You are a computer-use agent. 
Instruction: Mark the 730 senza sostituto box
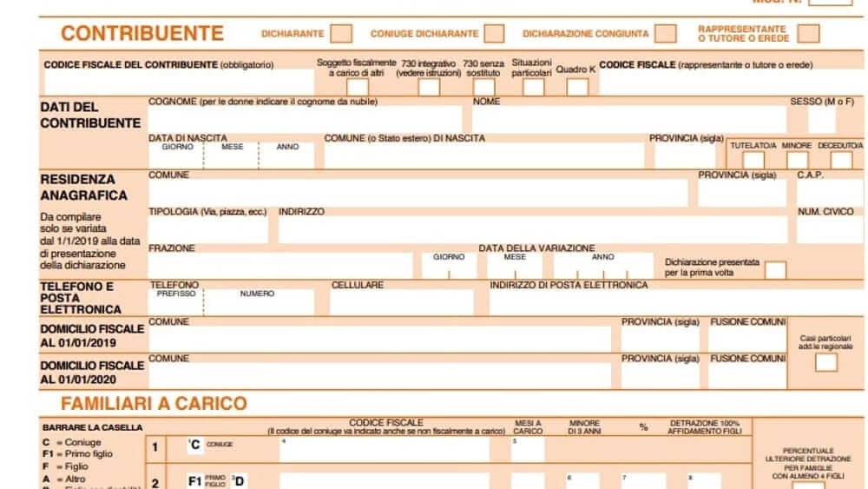(483, 88)
